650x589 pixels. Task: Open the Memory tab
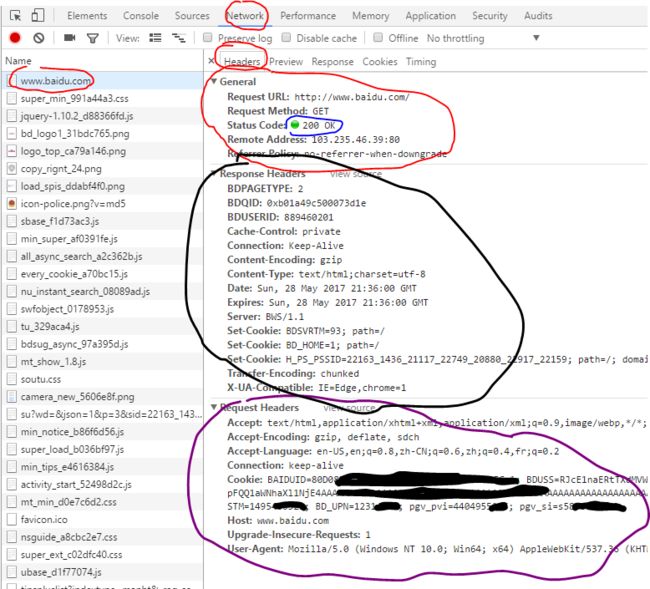[x=371, y=16]
